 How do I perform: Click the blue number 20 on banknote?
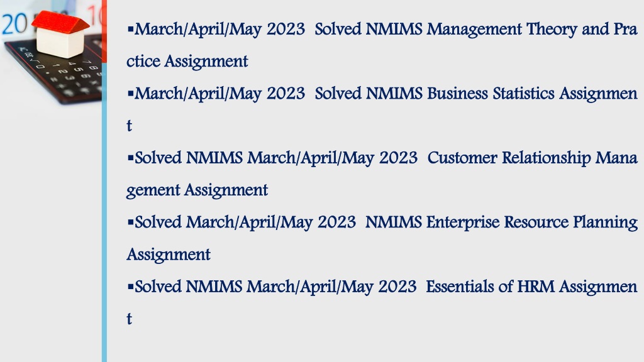point(15,24)
